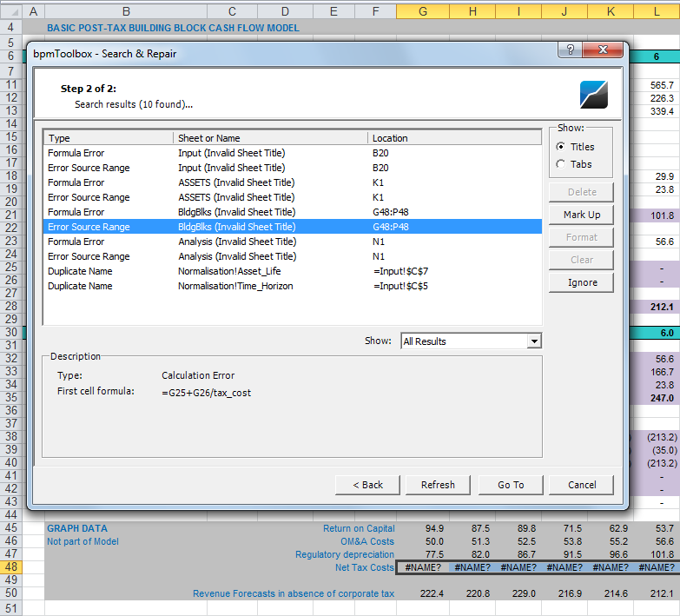The height and width of the screenshot is (616, 680).
Task: Click the Net Tax Costs label
Action: click(x=364, y=567)
